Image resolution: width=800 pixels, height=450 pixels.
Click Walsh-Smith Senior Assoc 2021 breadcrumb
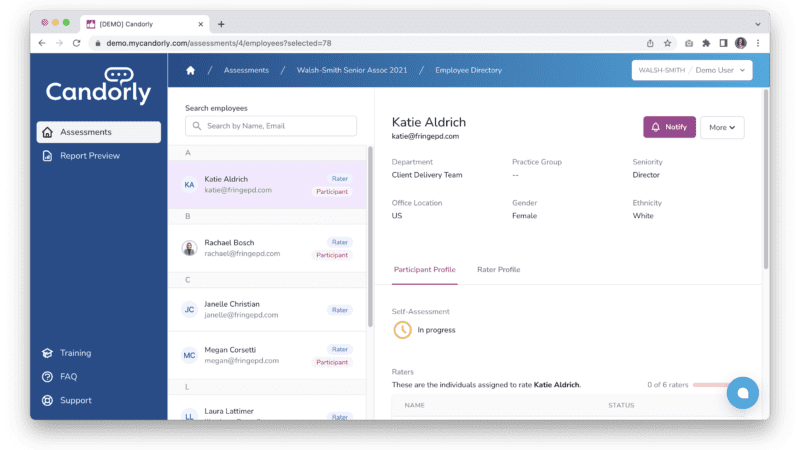point(352,70)
